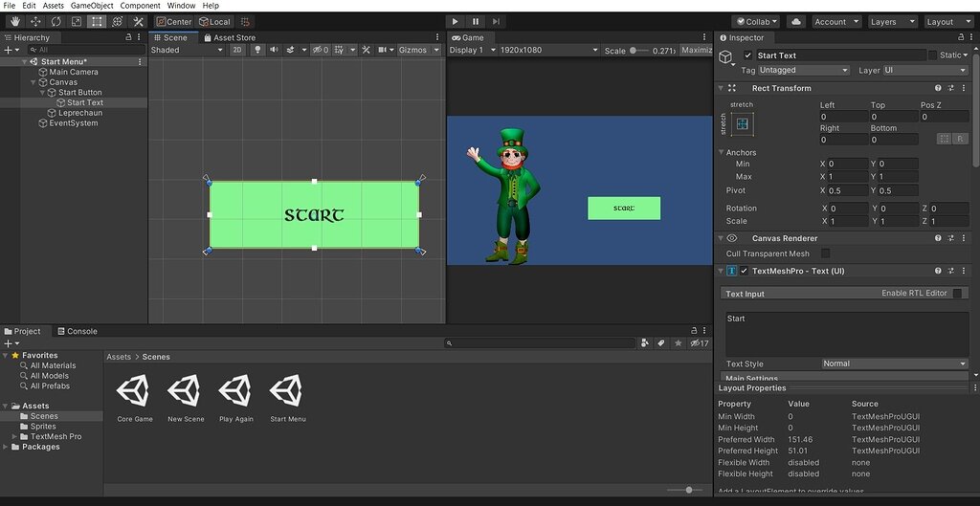Open anchor presets stretch icon
This screenshot has height=506, width=980.
(742, 123)
